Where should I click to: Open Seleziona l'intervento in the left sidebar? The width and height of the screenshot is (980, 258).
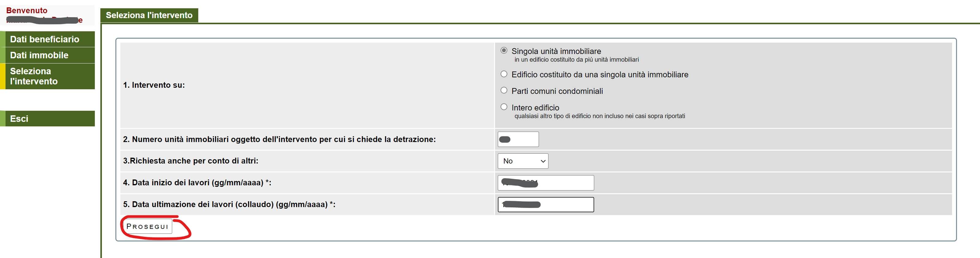pos(34,76)
